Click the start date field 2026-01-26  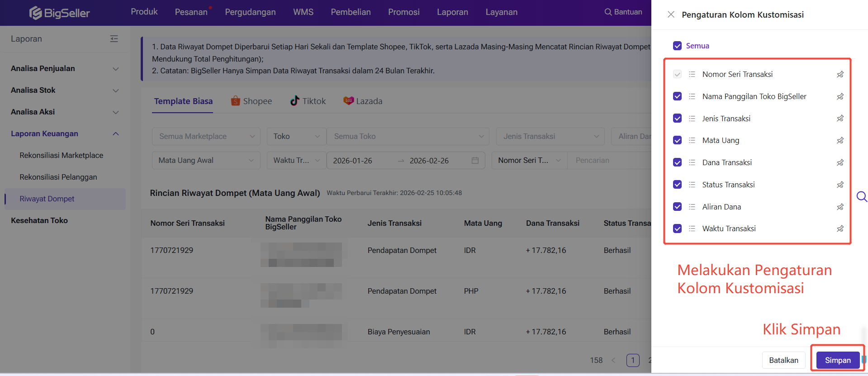(x=353, y=161)
